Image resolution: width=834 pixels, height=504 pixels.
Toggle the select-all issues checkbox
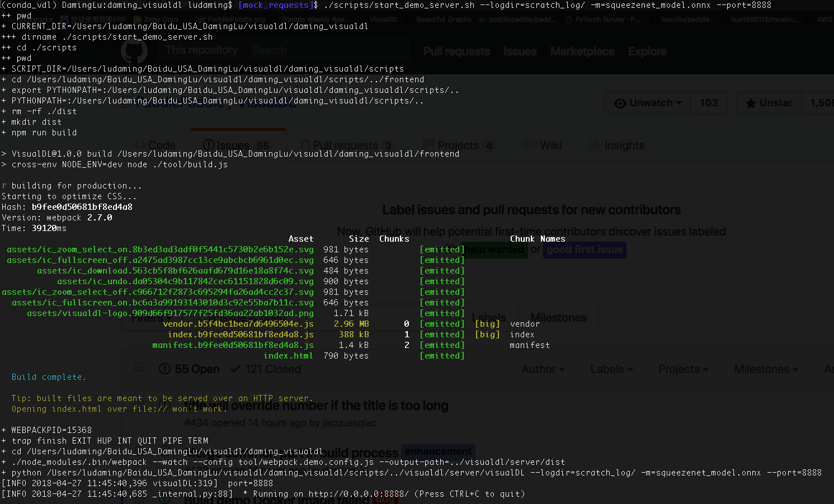[x=139, y=368]
